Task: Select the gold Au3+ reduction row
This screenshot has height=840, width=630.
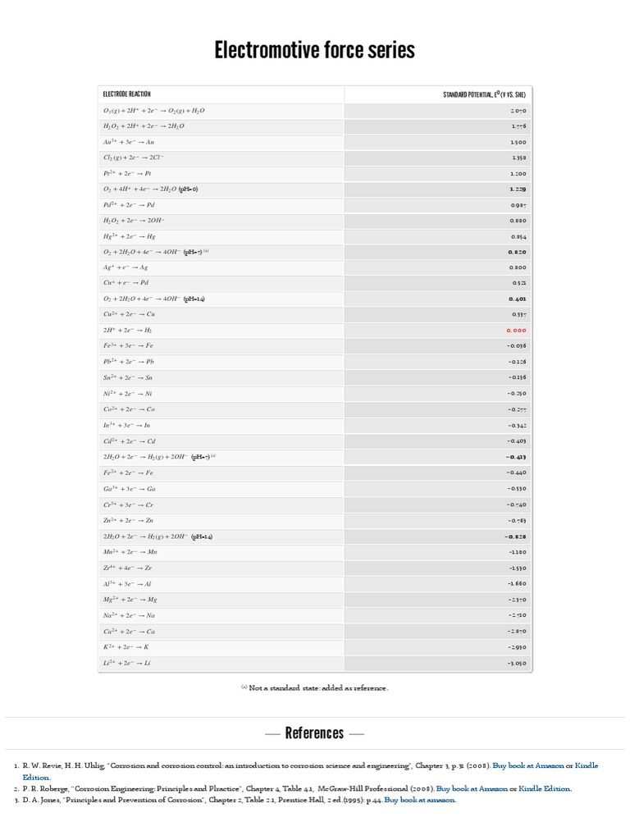Action: tap(315, 143)
